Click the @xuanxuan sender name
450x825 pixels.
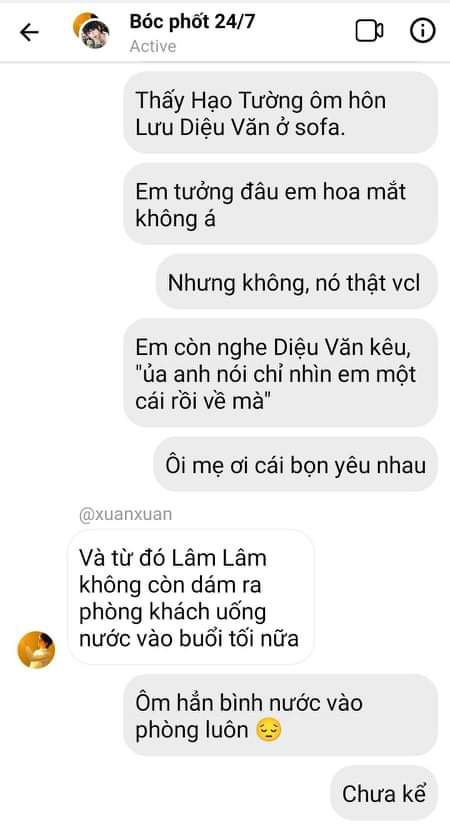(x=125, y=514)
